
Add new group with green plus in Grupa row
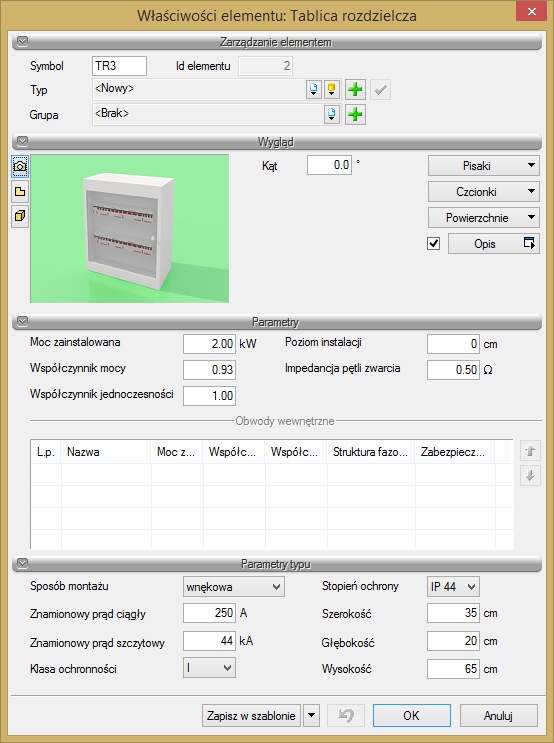(355, 115)
